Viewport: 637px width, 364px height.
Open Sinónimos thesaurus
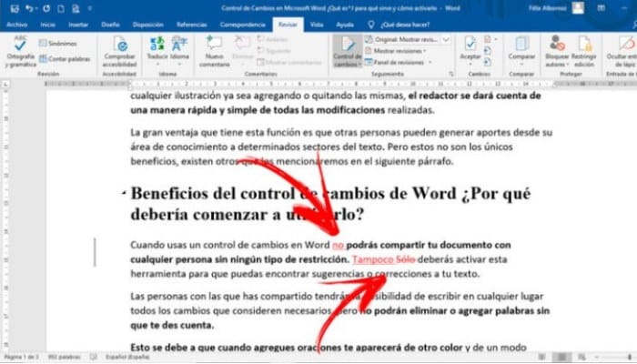click(57, 43)
